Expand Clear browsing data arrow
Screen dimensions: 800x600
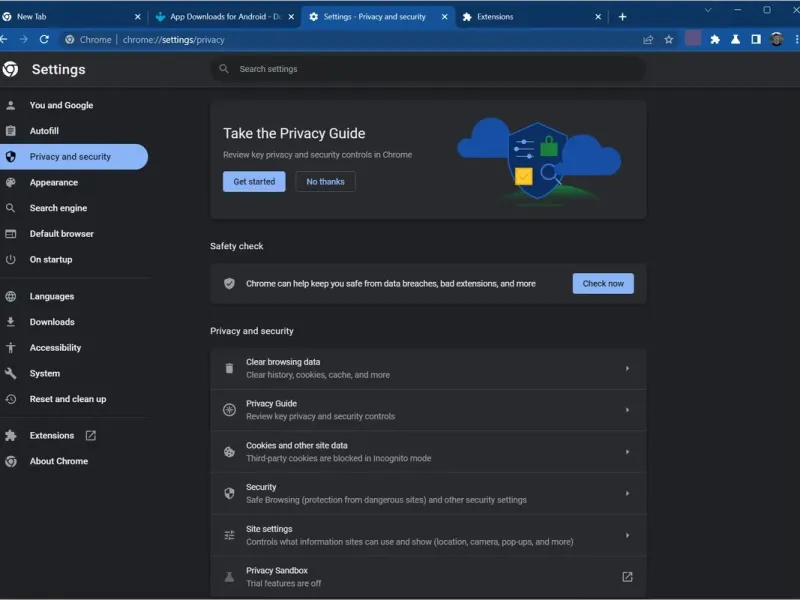[627, 368]
